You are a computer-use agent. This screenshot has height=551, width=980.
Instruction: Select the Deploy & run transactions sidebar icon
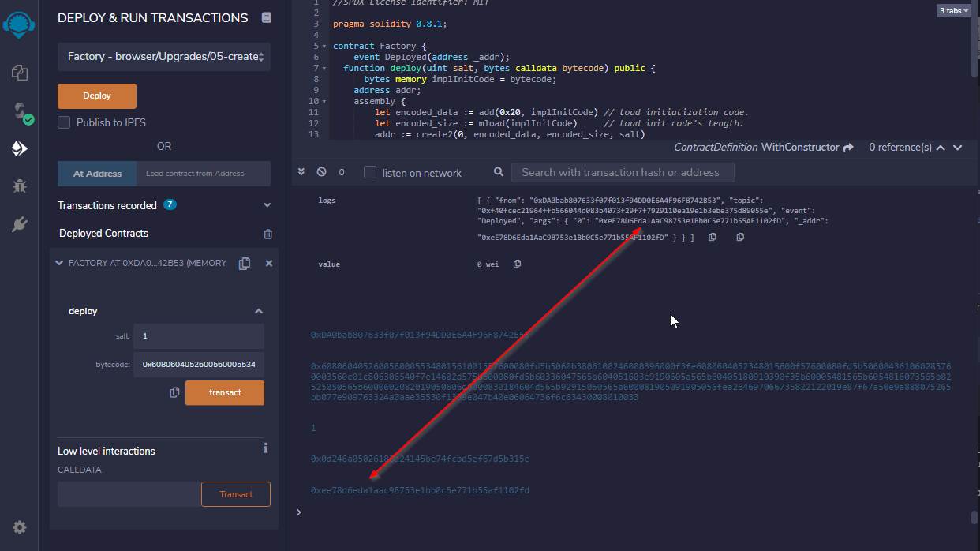click(20, 148)
